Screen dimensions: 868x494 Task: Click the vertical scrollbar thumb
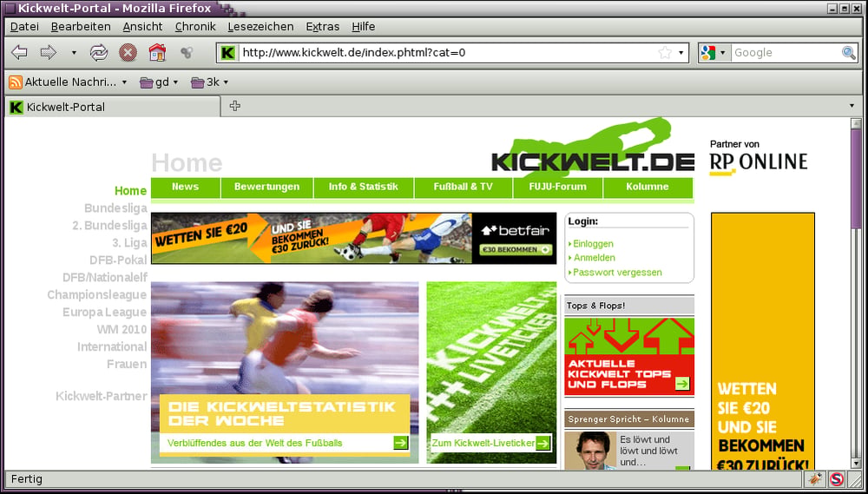point(856,179)
